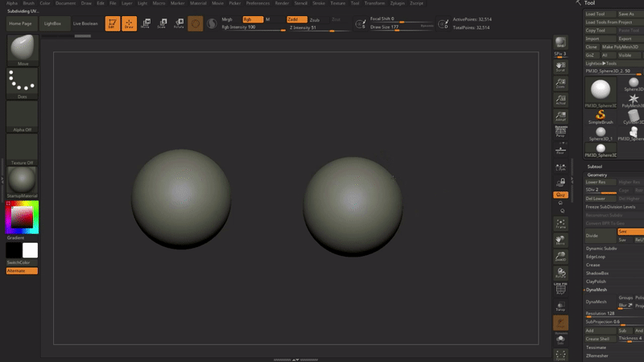This screenshot has height=362, width=644.
Task: Open the Dots stroke picker
Action: click(23, 84)
